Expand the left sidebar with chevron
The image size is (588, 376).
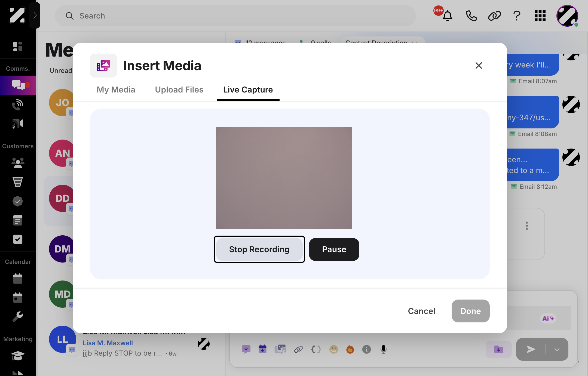pos(35,15)
